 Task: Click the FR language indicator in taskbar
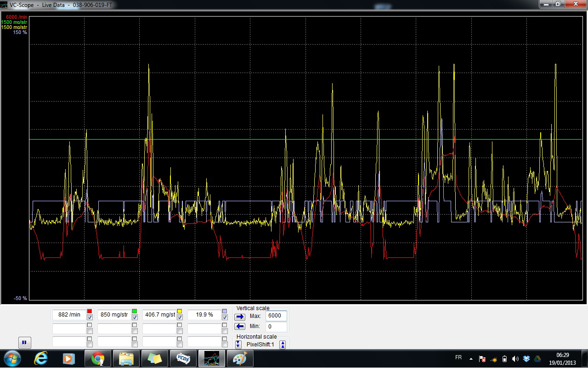(458, 358)
